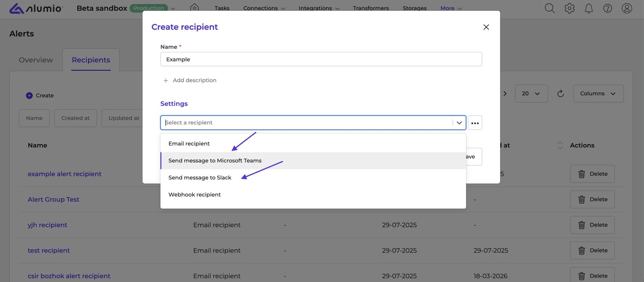Screen dimensions: 644x282
Task: Click 29-07-2025 updated date in test recipient row
Action: 491,251
